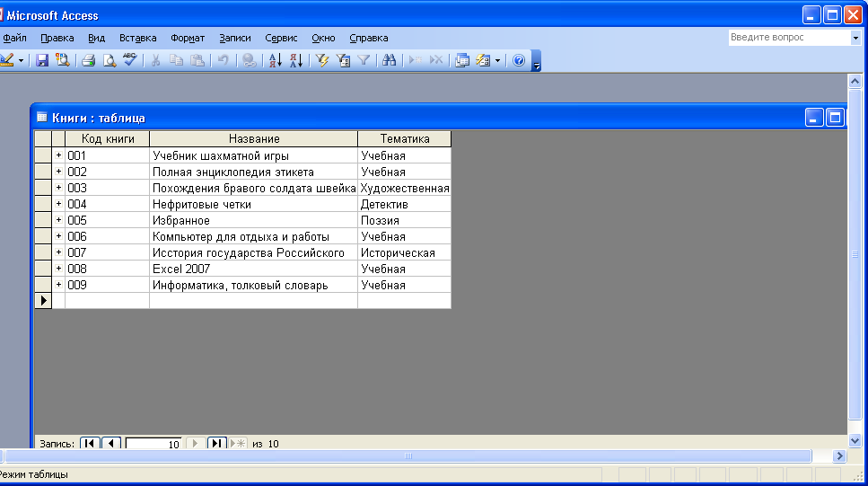Expand subdatasheet for record 002

(58, 172)
